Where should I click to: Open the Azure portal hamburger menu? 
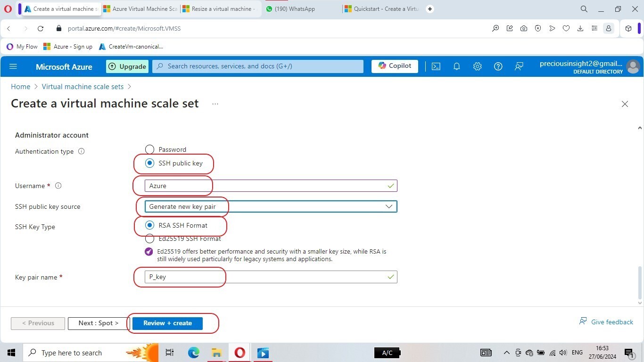point(13,66)
